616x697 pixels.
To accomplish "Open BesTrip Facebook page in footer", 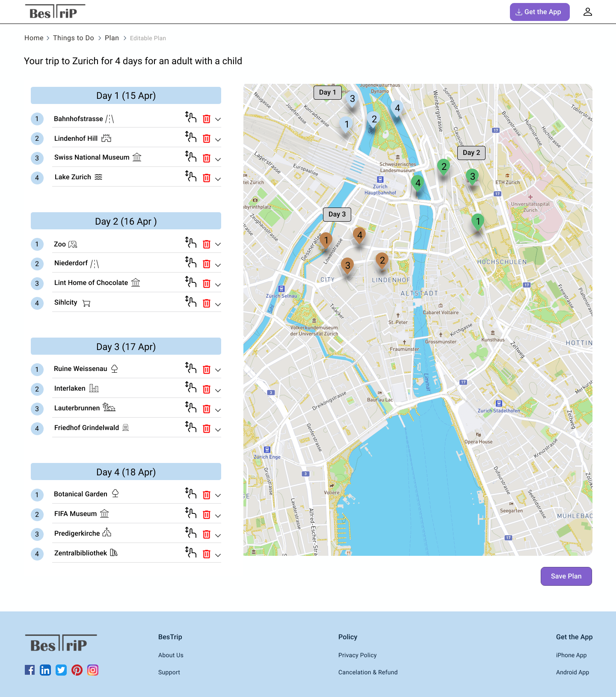I will 30,670.
